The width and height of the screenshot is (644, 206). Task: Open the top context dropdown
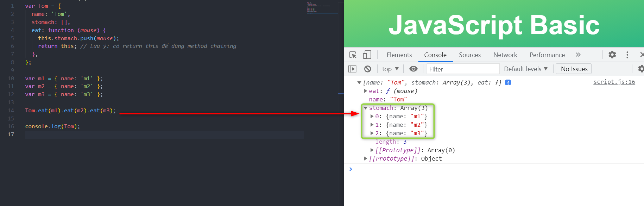tap(390, 69)
